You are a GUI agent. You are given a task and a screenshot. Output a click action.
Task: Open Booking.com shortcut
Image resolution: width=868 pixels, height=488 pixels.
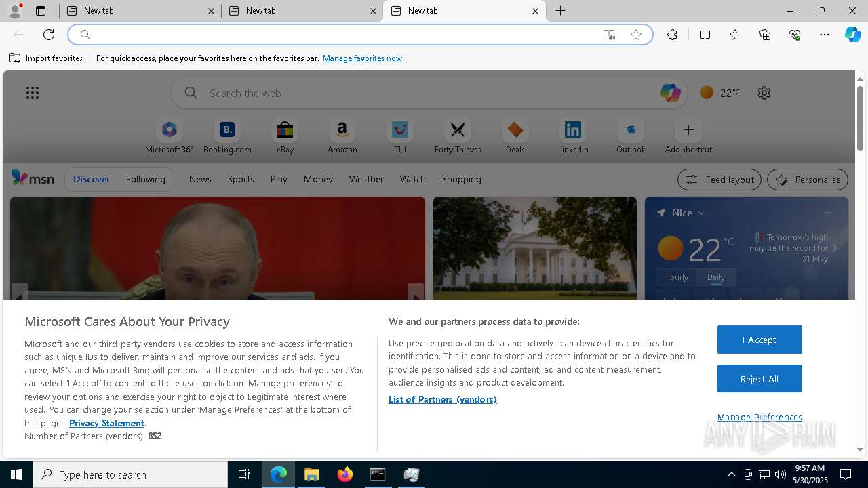(x=227, y=136)
